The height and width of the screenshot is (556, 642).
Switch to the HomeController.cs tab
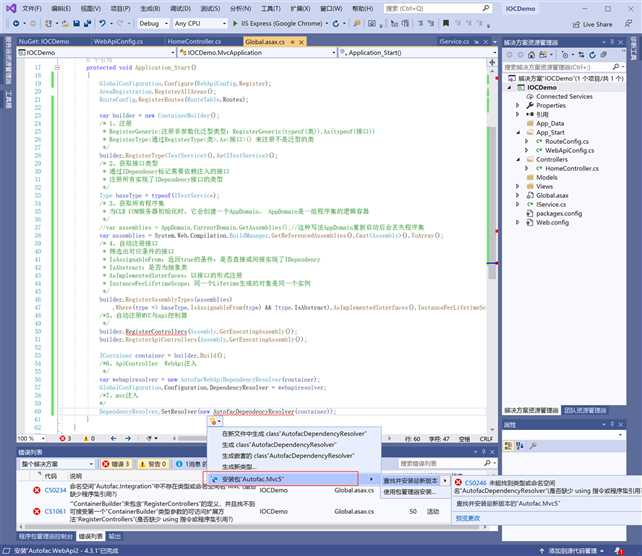pyautogui.click(x=194, y=42)
